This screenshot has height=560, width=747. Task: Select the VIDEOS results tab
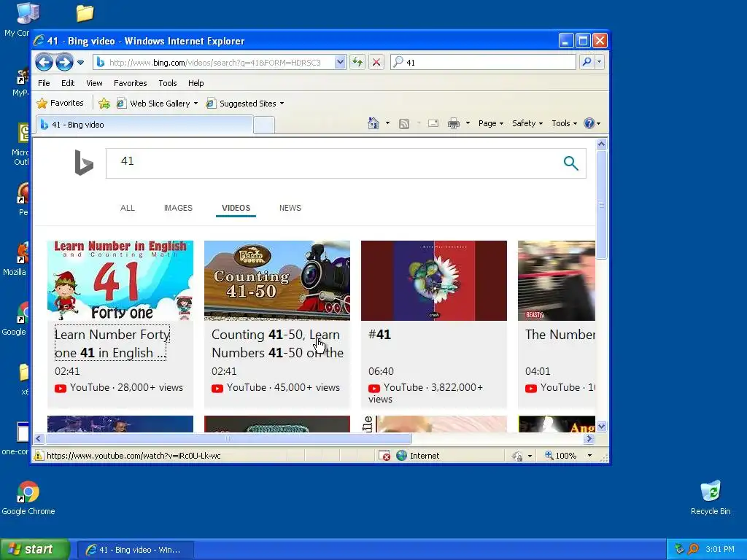[x=236, y=208]
